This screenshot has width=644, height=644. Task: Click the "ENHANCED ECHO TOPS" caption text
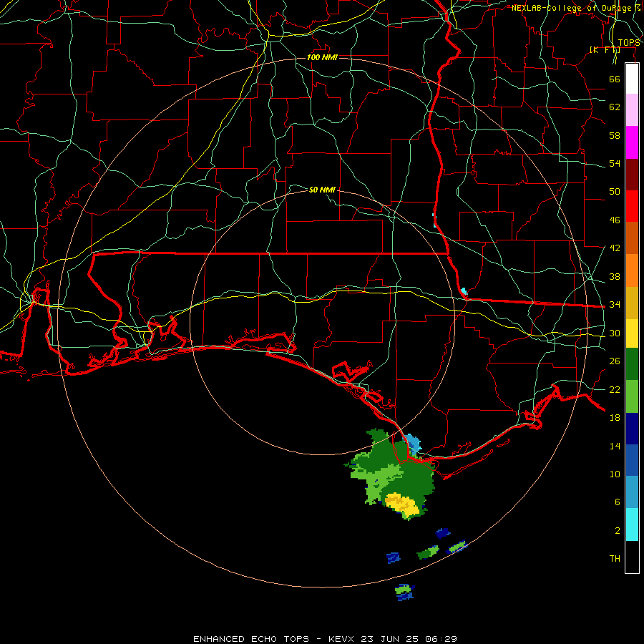pyautogui.click(x=251, y=639)
